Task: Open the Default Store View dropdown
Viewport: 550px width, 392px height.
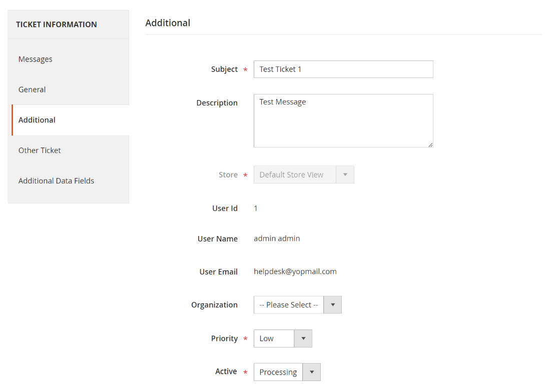Action: [304, 175]
